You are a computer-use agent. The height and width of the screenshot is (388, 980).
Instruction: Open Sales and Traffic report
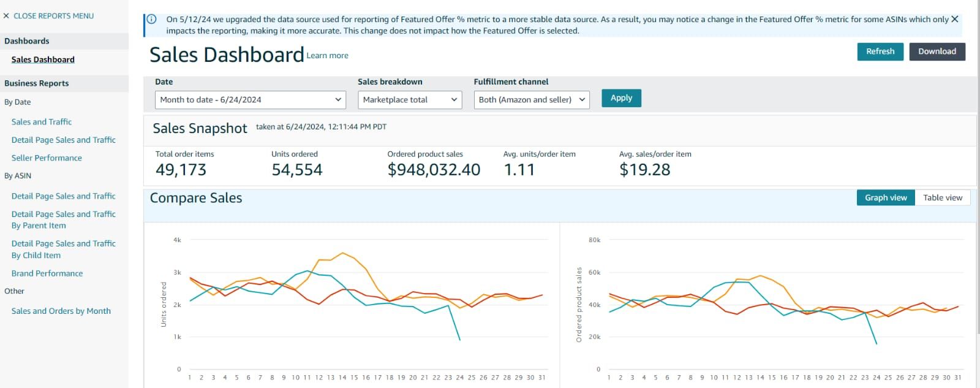[x=42, y=122]
